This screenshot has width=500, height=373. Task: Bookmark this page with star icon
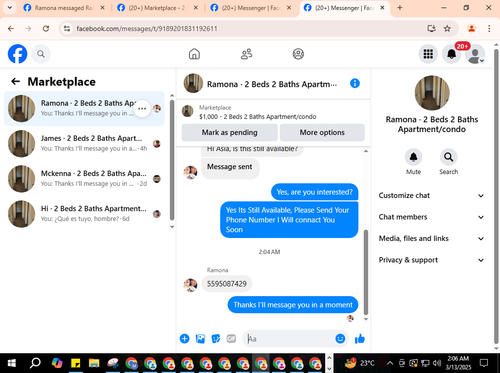tap(447, 29)
